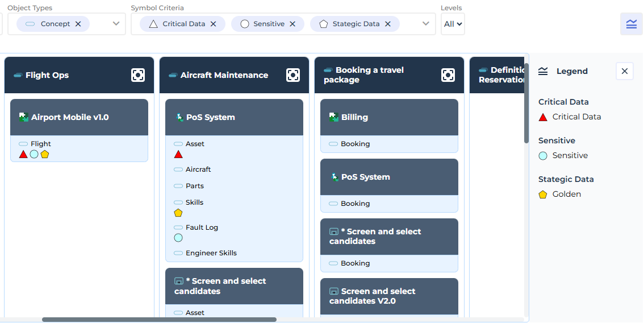The image size is (644, 323).
Task: Select the Parts concept item
Action: (195, 186)
